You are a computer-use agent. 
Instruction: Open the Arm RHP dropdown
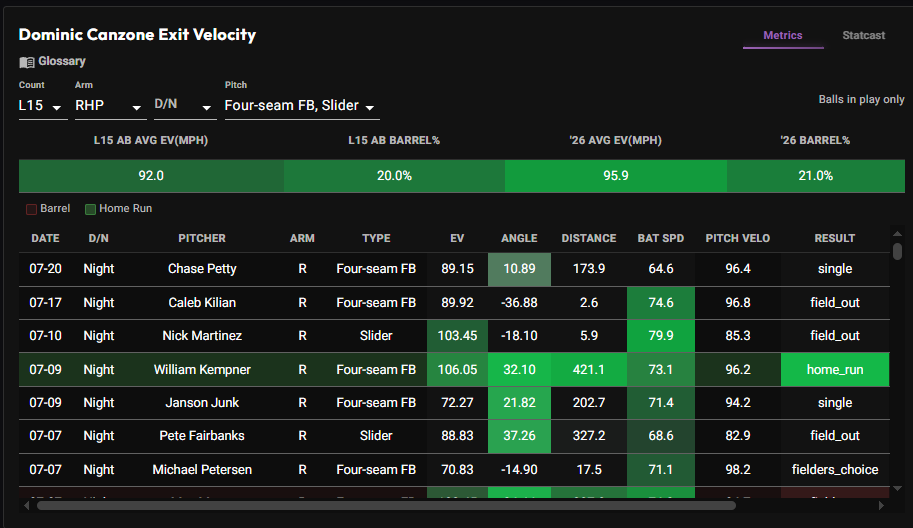(x=111, y=106)
